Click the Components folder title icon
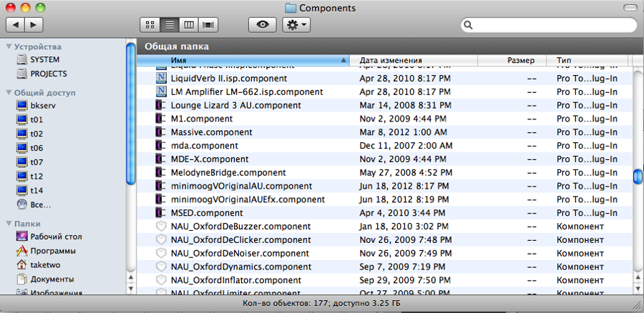The height and width of the screenshot is (313, 644). coord(291,8)
